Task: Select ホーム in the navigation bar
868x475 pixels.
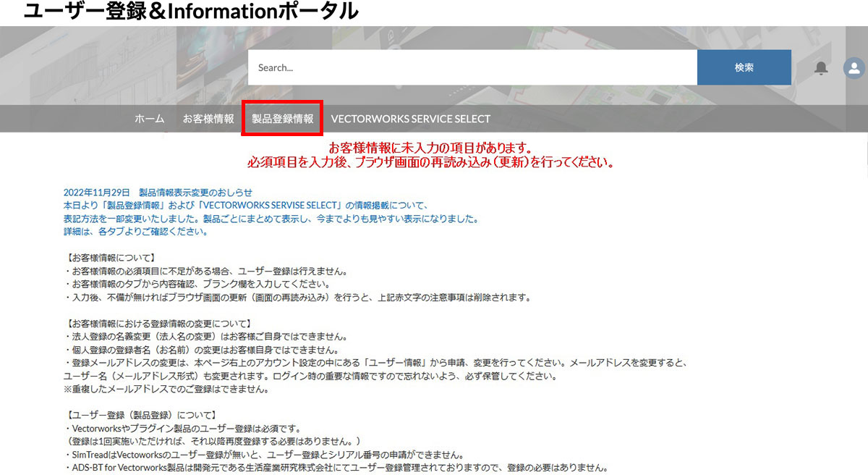Action: click(x=149, y=118)
